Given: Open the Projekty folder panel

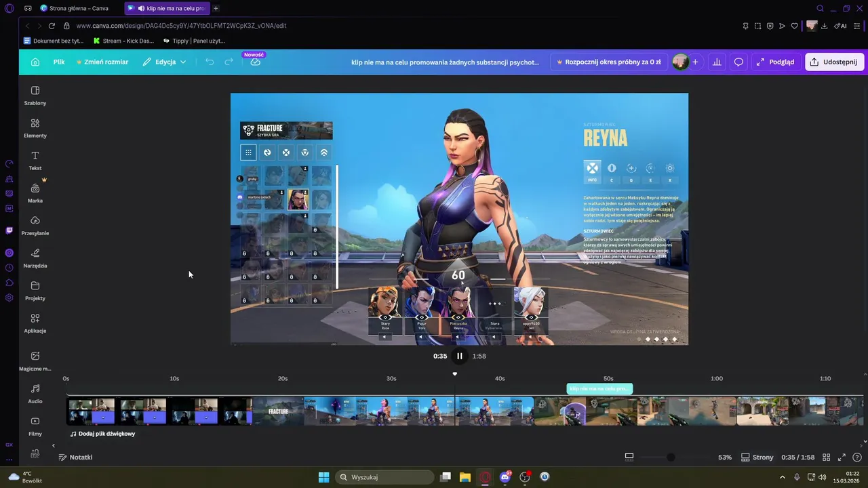Looking at the screenshot, I should (x=35, y=291).
